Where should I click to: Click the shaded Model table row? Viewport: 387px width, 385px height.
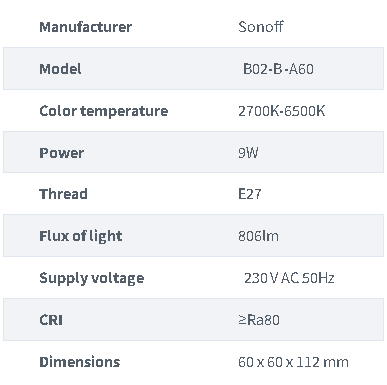tap(193, 69)
